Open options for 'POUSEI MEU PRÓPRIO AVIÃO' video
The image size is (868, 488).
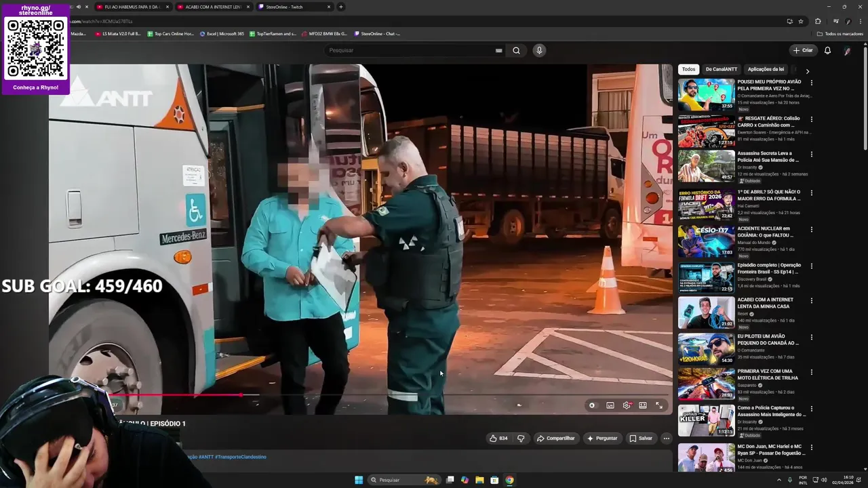812,83
